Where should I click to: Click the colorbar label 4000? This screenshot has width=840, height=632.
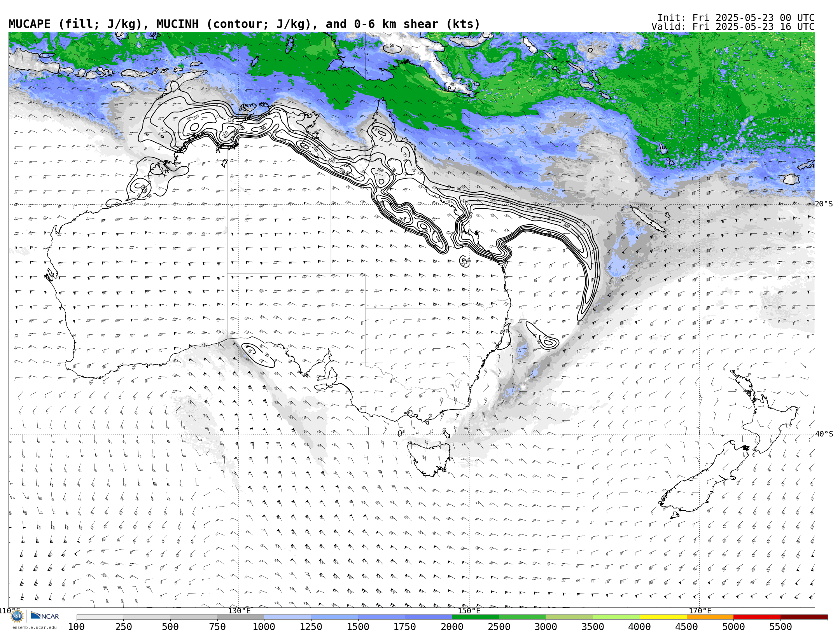(x=640, y=627)
